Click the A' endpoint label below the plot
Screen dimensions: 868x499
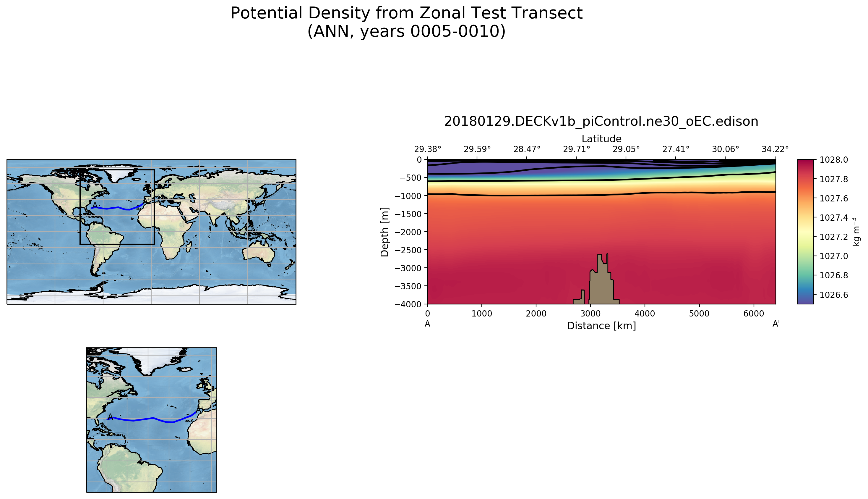776,324
